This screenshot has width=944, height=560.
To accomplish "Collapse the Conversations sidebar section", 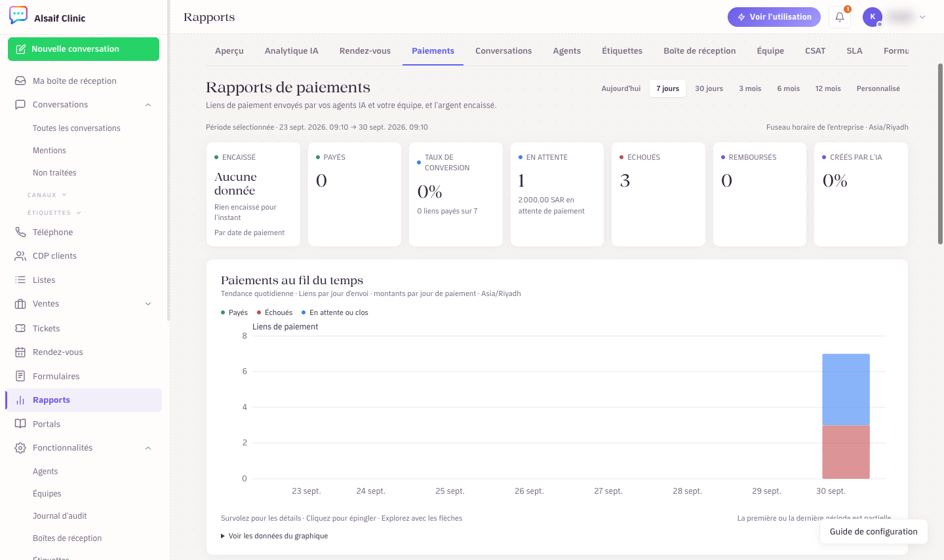I will click(x=148, y=105).
